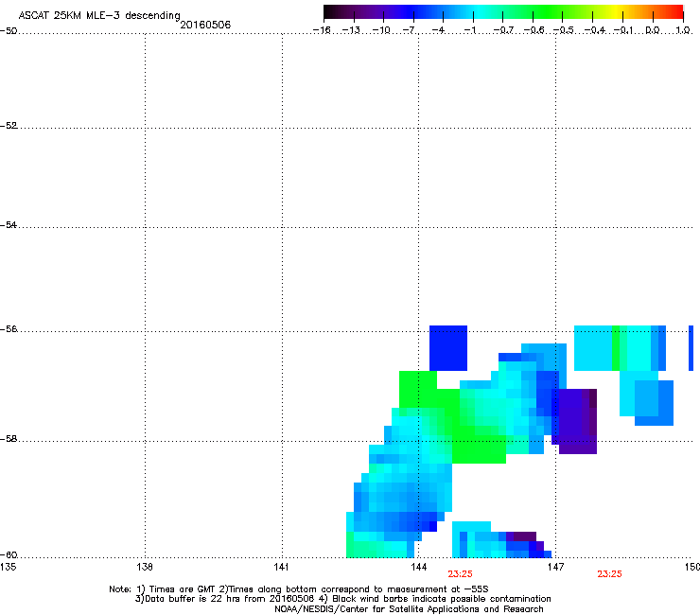Click the latitude label -60
Viewport: 700px width, 615px height.
tap(9, 555)
